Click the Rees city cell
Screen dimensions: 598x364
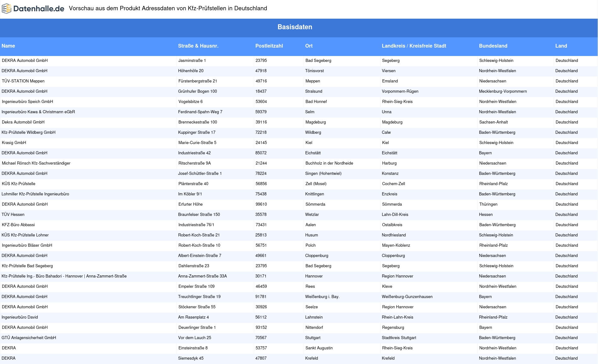(x=310, y=286)
